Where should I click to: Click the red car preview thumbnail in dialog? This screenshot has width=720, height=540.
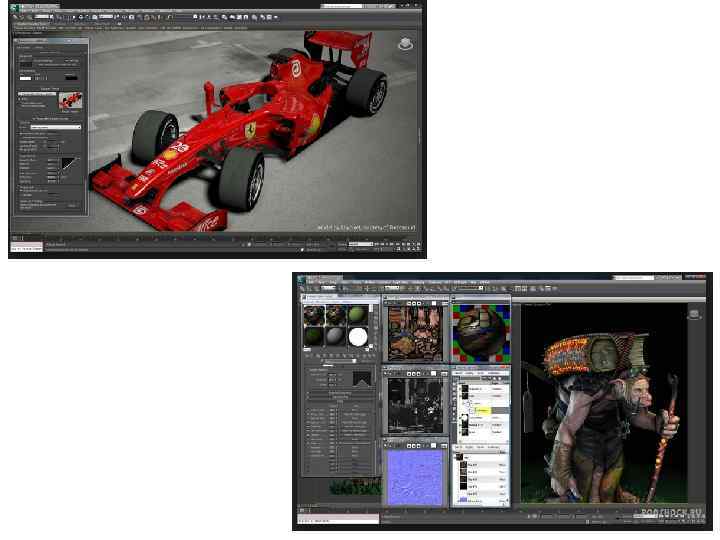[x=70, y=102]
